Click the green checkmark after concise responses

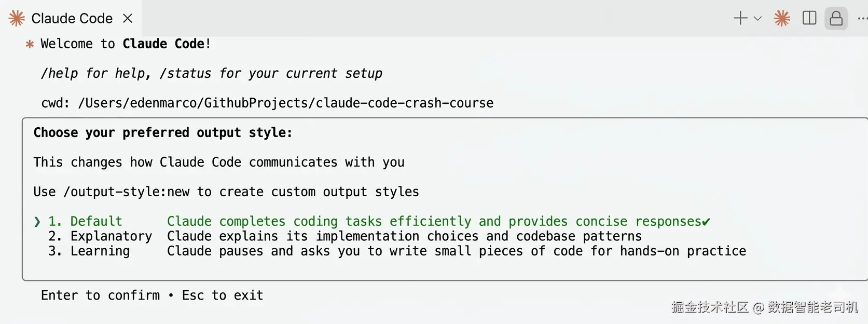coord(706,222)
